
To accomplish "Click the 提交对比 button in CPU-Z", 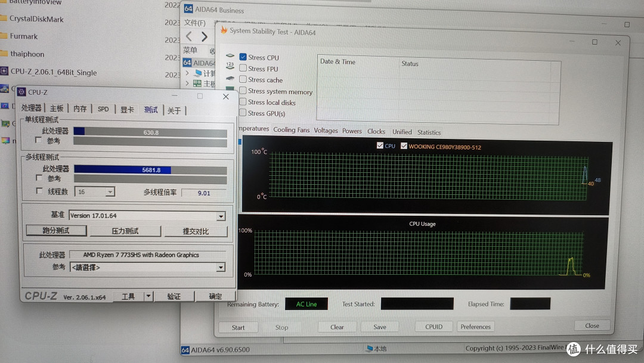I will 196,231.
